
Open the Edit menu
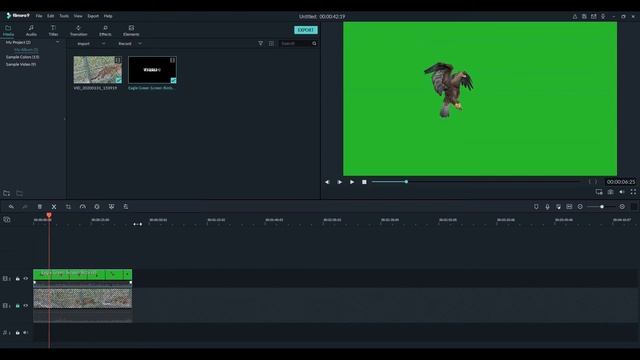pos(51,16)
